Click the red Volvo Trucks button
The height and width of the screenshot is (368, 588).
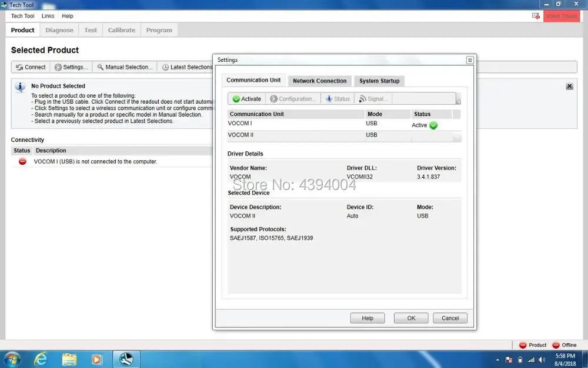(x=562, y=16)
